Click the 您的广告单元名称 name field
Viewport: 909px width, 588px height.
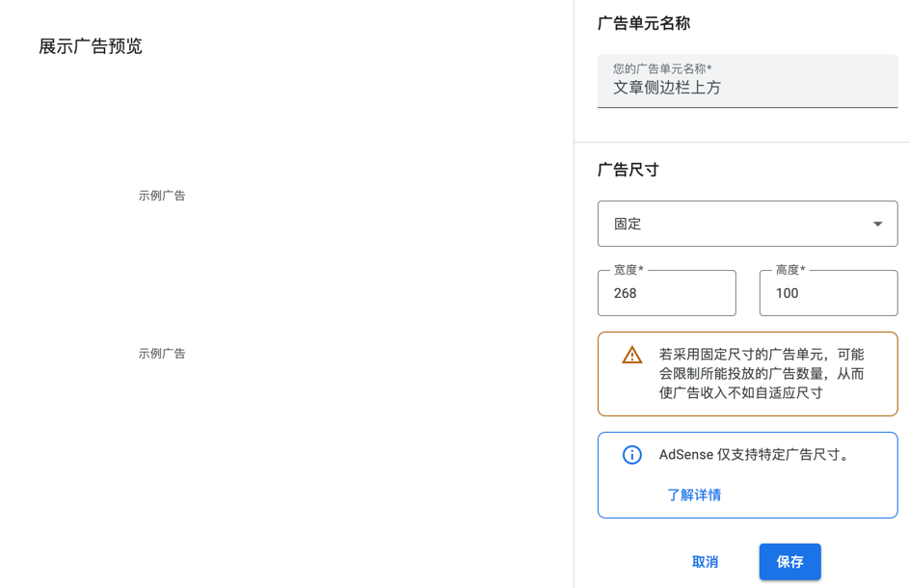(747, 81)
